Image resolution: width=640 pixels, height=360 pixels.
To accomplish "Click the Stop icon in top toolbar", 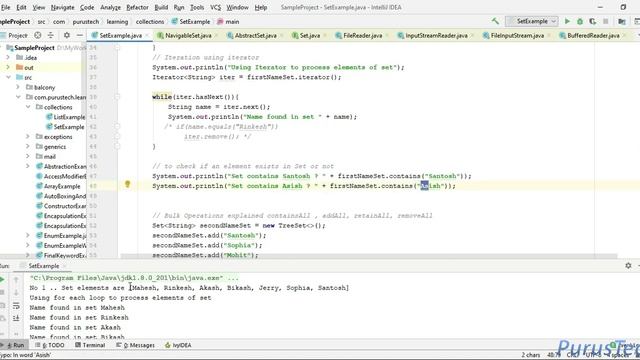I will point(606,21).
